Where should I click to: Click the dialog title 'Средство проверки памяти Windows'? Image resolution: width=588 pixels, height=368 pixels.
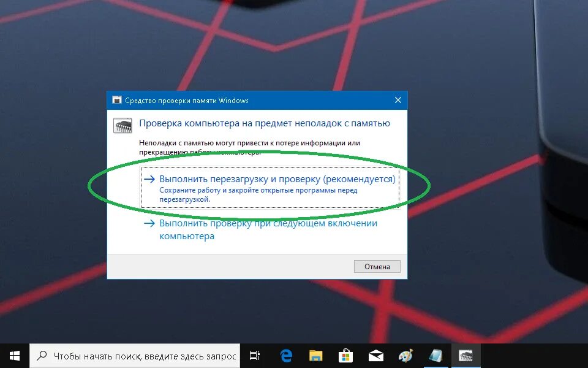coord(187,100)
